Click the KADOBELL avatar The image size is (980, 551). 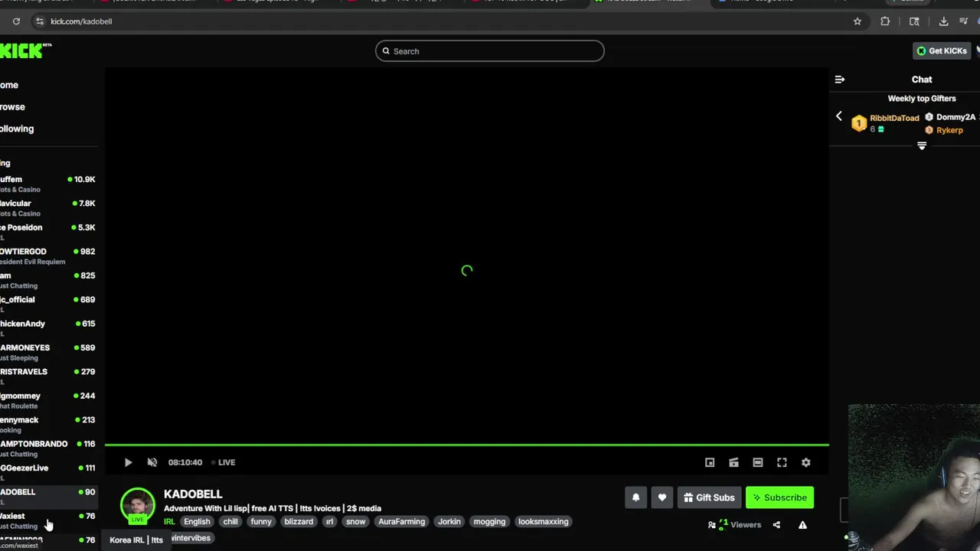pyautogui.click(x=138, y=505)
